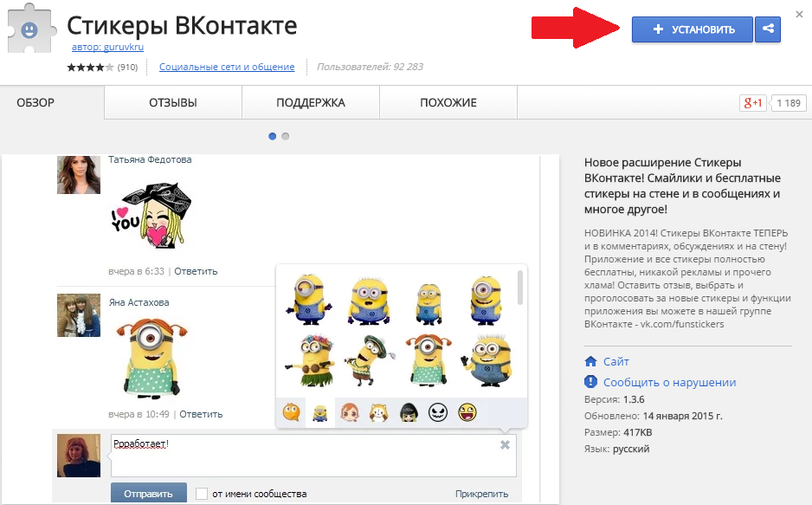Pick the waving minion in bottom right
The image size is (812, 505).
click(487, 360)
